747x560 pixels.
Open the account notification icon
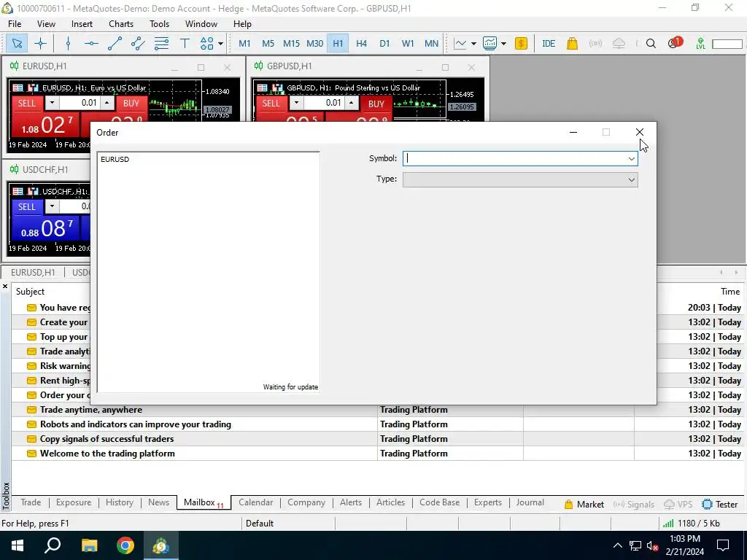[674, 43]
